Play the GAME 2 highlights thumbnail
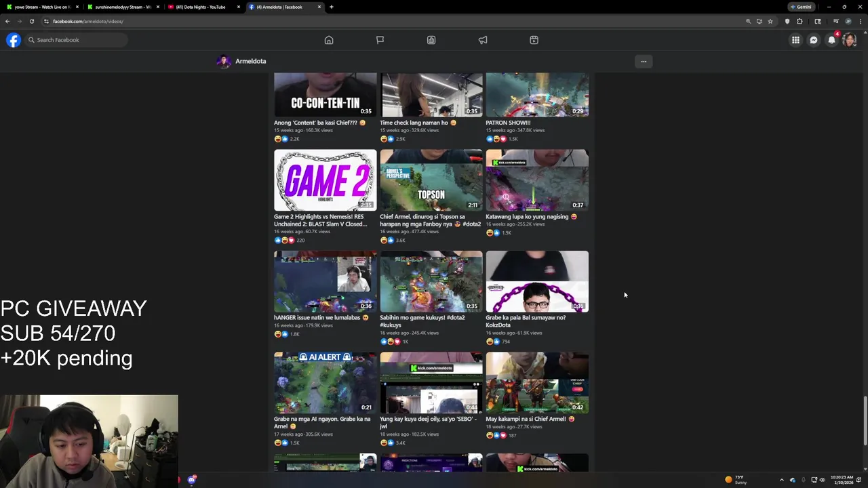 (x=325, y=180)
